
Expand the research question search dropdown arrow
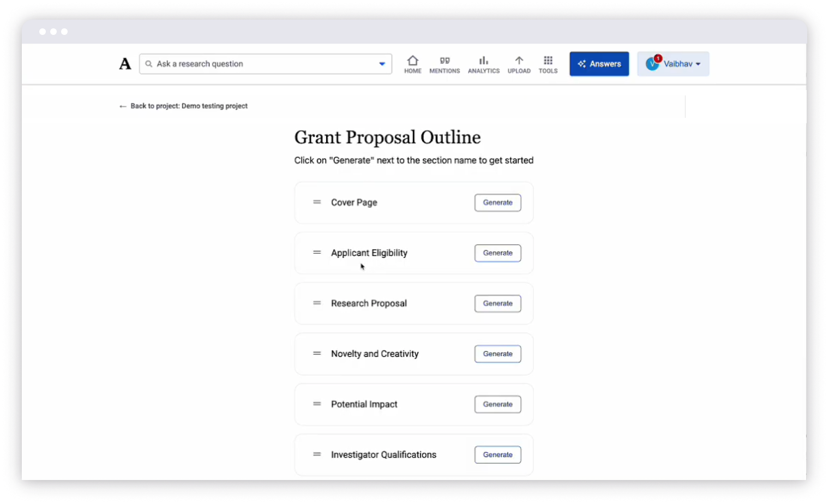[382, 64]
